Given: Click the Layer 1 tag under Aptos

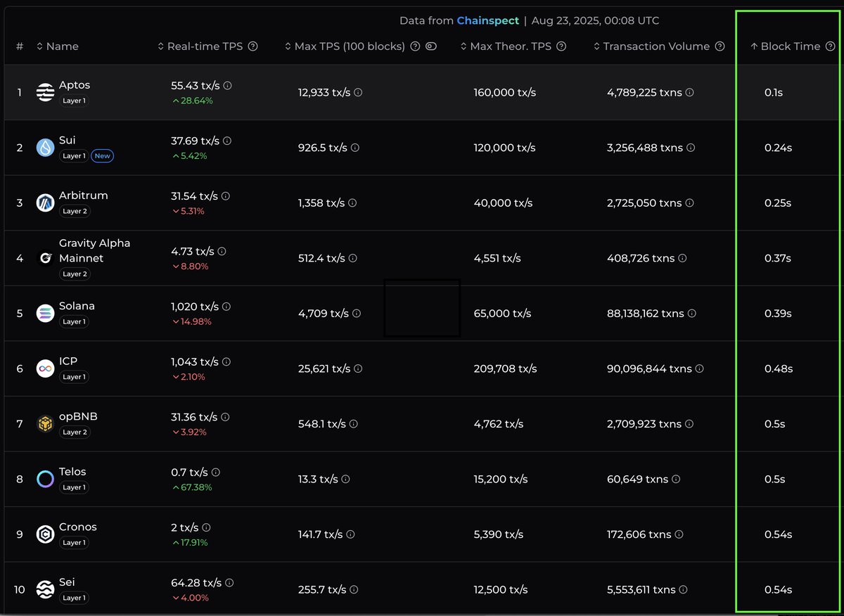Looking at the screenshot, I should point(74,101).
